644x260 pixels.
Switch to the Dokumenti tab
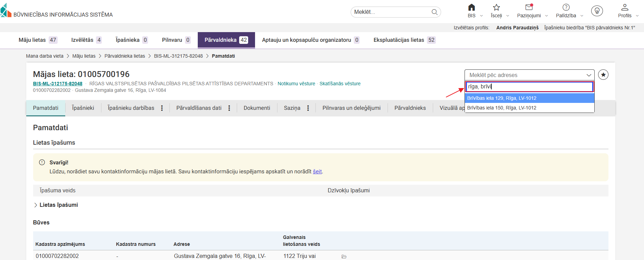click(x=257, y=108)
